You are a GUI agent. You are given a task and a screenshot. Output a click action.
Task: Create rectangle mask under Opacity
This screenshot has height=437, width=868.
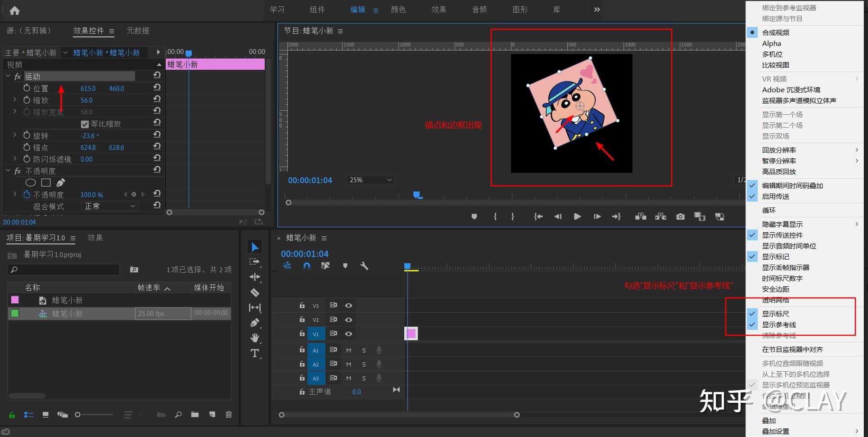46,183
